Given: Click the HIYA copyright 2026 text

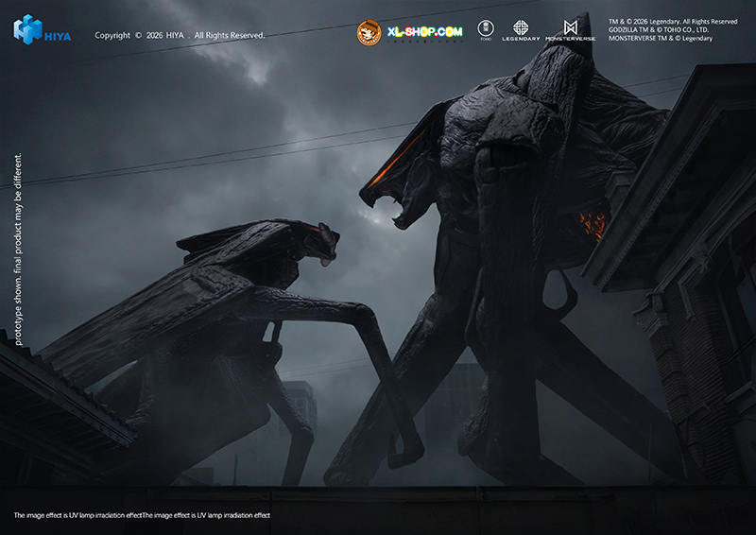Looking at the screenshot, I should click(x=180, y=36).
